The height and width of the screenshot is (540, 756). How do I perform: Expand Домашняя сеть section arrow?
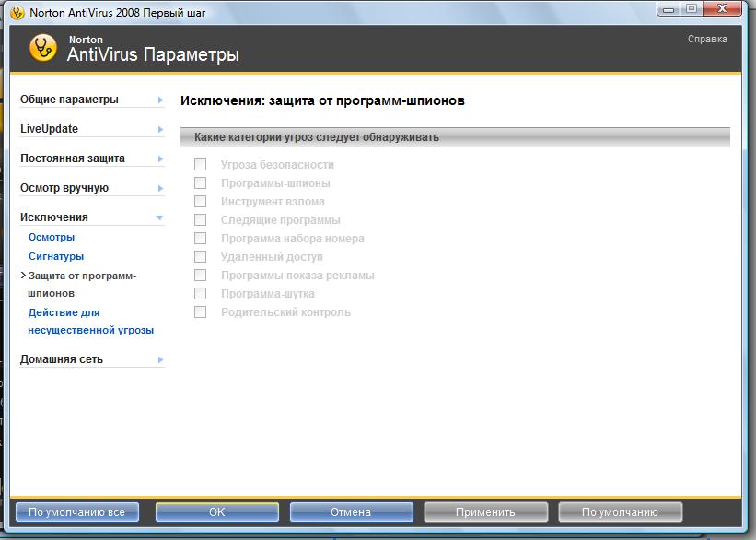point(160,359)
